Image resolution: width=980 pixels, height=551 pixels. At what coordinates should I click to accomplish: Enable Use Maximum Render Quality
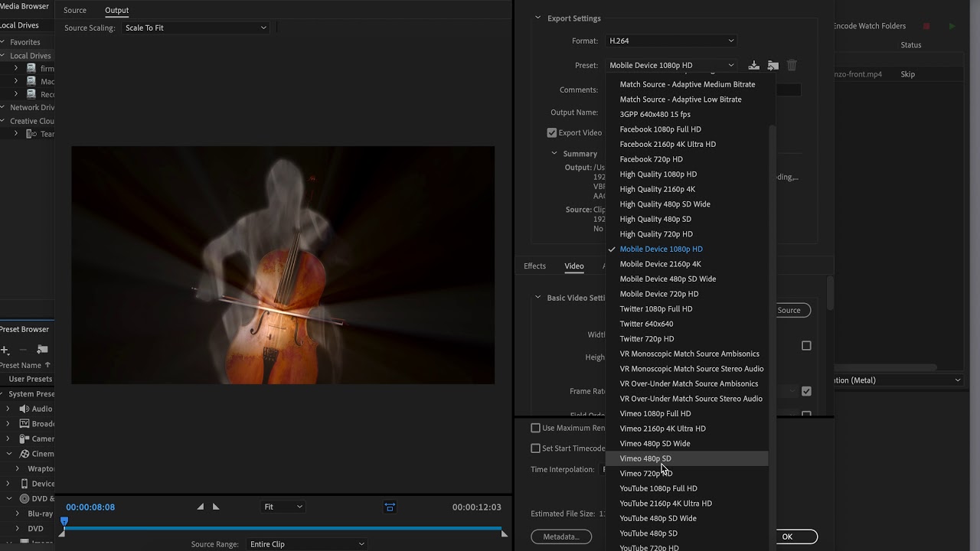536,428
